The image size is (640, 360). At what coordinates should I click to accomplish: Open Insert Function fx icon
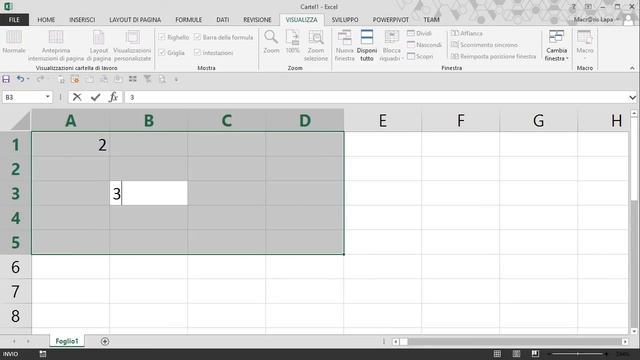point(113,97)
